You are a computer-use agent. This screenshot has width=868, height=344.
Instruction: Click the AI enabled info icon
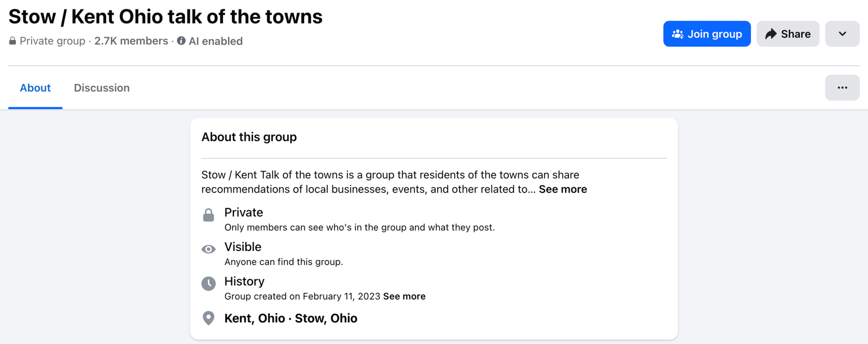coord(181,41)
